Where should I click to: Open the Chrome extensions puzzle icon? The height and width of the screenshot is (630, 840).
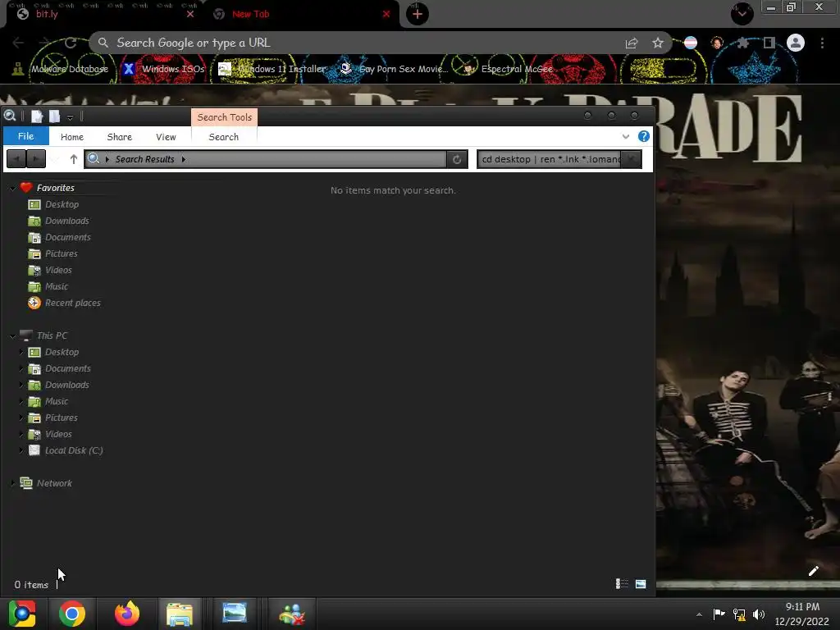coord(743,43)
